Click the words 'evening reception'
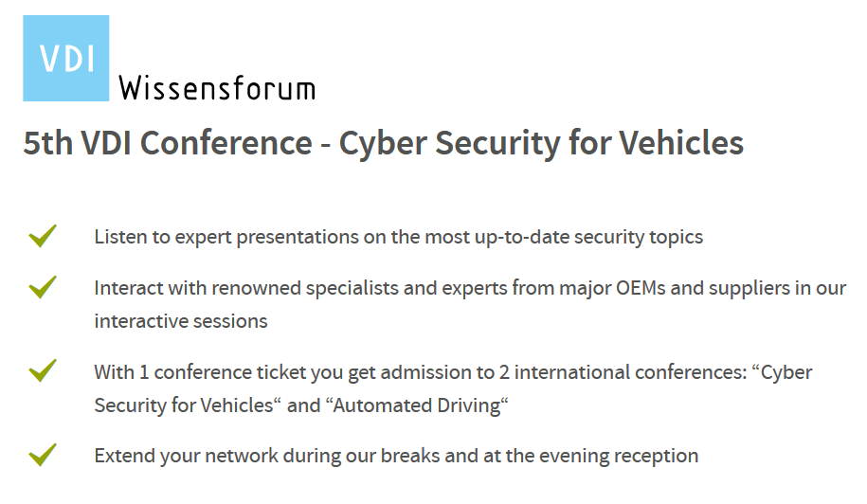Viewport: 867px width, 504px height. [x=619, y=456]
